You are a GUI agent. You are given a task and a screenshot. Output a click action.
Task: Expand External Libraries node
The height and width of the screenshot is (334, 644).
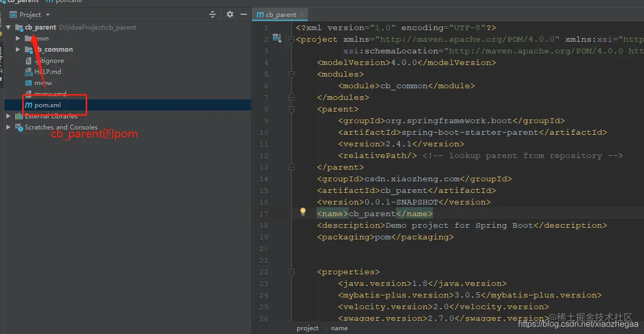8,116
